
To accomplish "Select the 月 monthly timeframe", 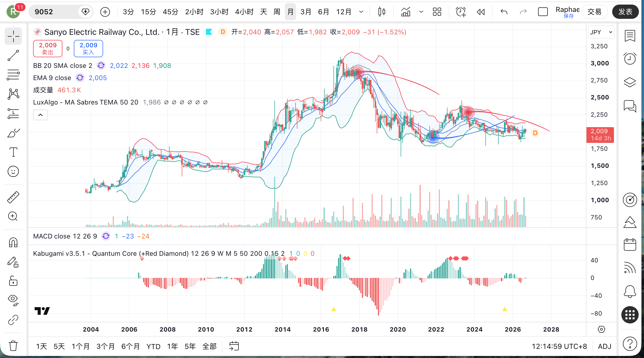I will click(290, 12).
